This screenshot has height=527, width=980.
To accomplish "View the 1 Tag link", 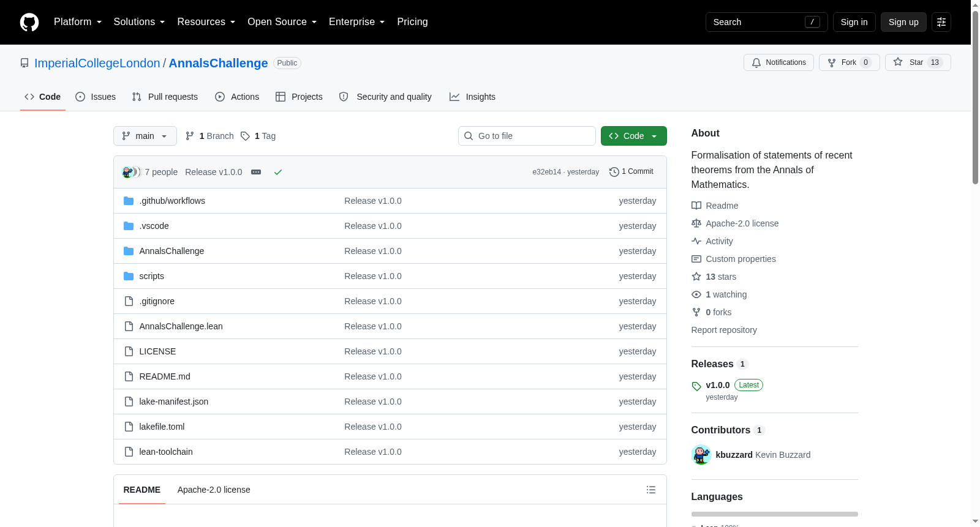I will point(258,136).
